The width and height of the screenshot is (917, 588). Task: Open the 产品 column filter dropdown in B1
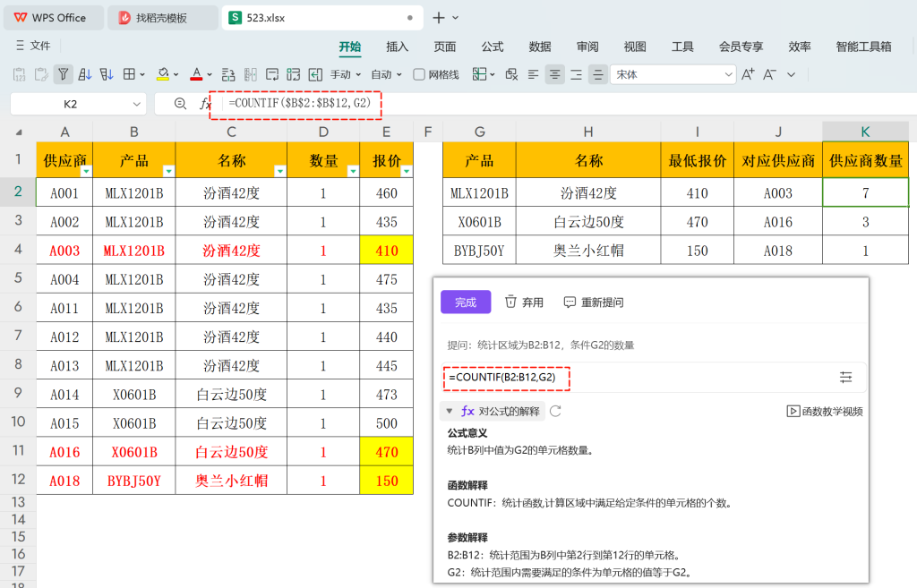(168, 171)
